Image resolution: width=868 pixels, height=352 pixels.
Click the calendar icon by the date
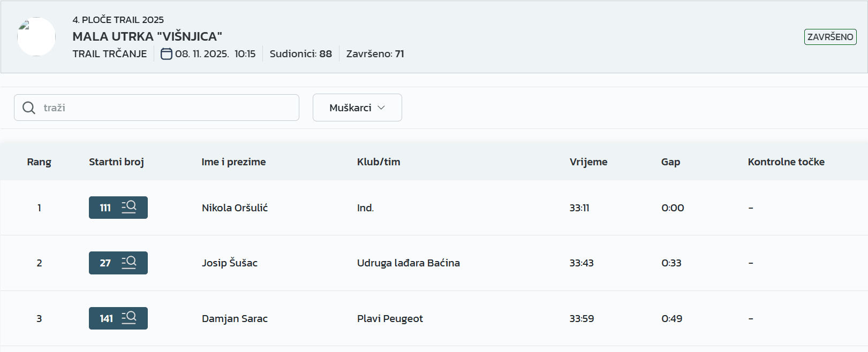(x=167, y=53)
